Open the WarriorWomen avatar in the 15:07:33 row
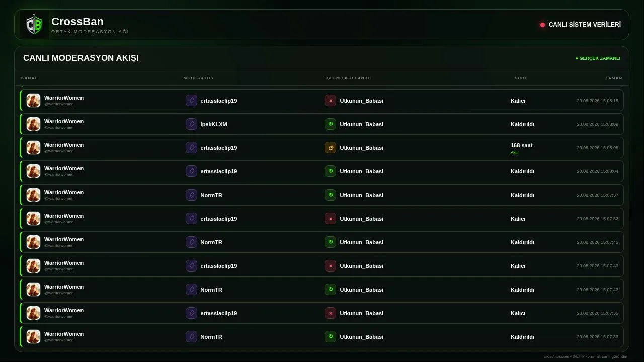This screenshot has width=644, height=362. point(33,337)
